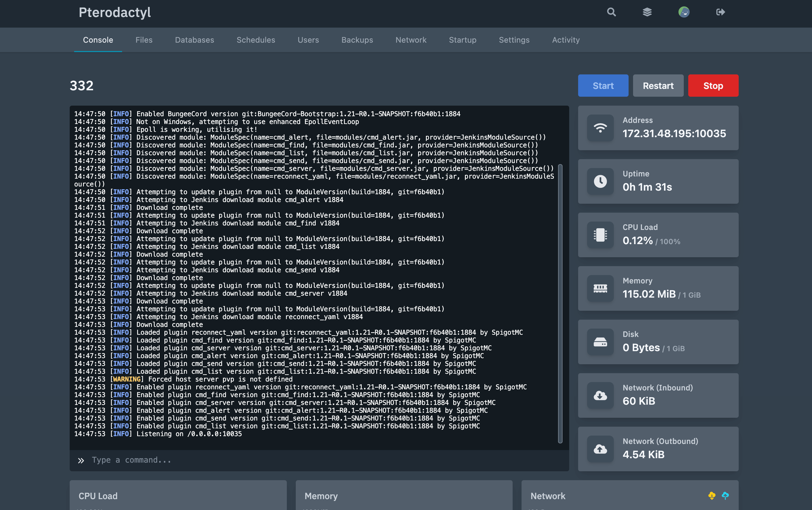Click the console vertical scrollbar

[x=560, y=303]
